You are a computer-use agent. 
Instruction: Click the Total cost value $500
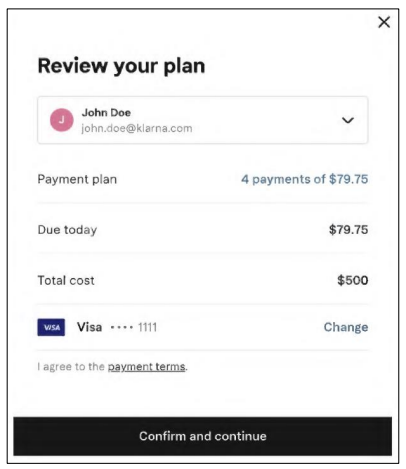pos(353,280)
